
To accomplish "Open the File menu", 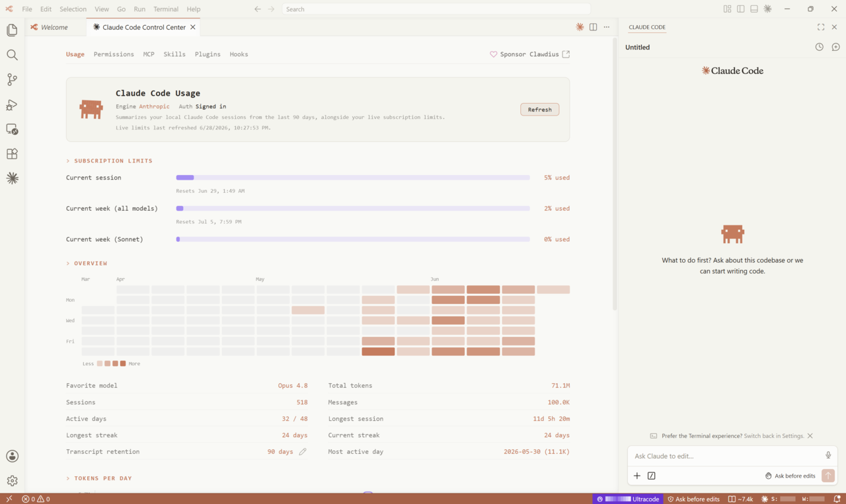I will [27, 9].
